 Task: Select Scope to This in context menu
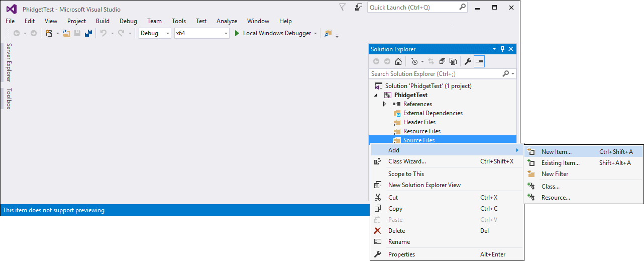click(x=447, y=174)
